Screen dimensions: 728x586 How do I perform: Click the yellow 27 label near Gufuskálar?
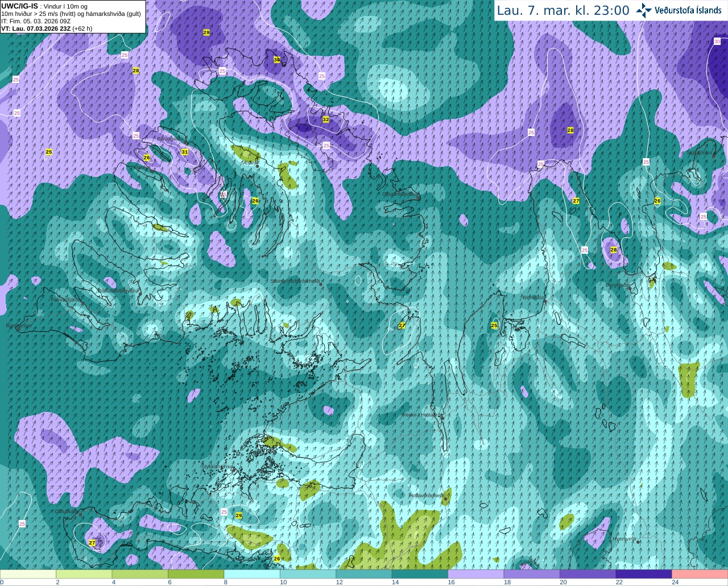click(93, 543)
